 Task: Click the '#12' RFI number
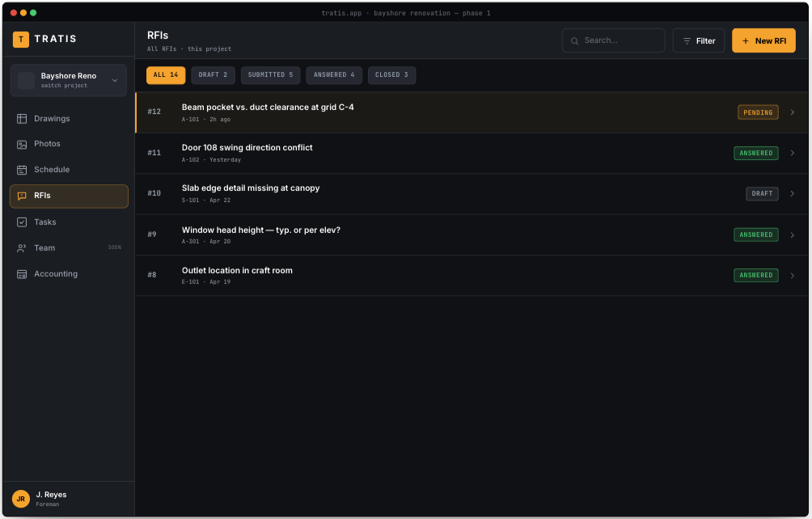click(x=154, y=112)
